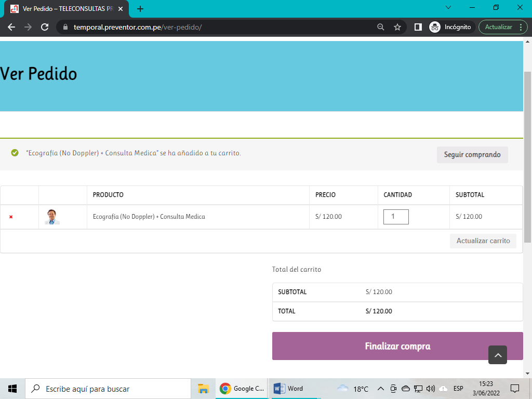
Task: Open the tab search chevron
Action: (x=448, y=7)
